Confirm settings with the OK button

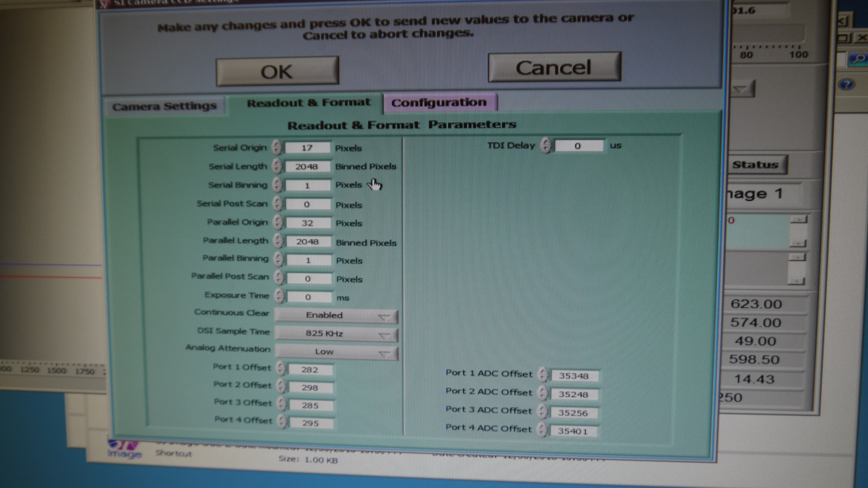[277, 71]
